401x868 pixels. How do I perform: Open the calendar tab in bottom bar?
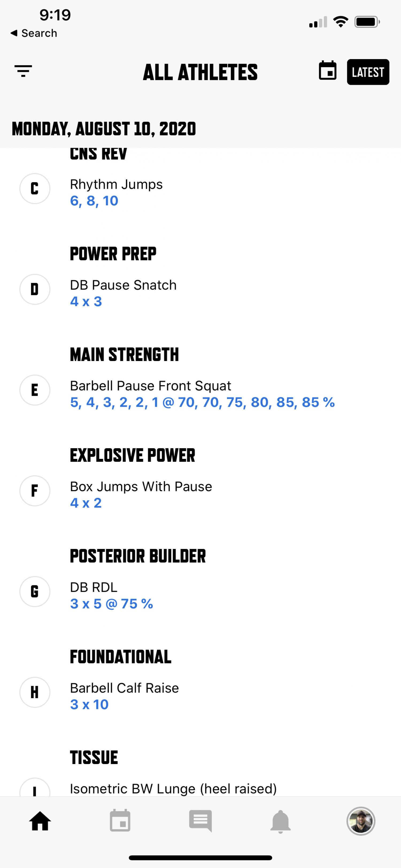[120, 820]
